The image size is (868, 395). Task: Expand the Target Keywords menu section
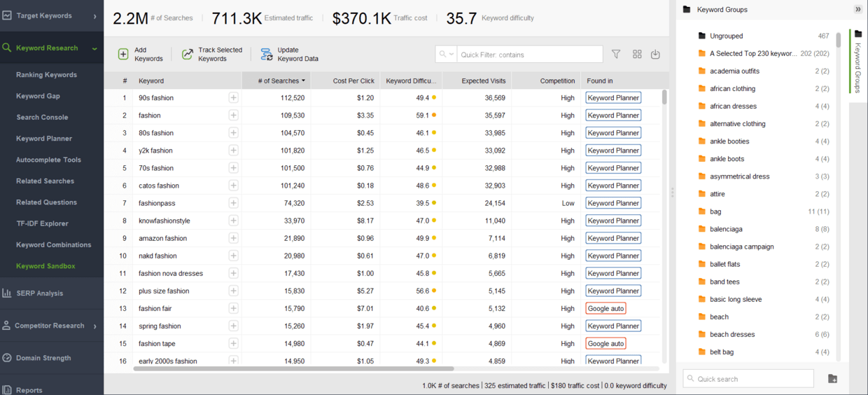pos(94,15)
